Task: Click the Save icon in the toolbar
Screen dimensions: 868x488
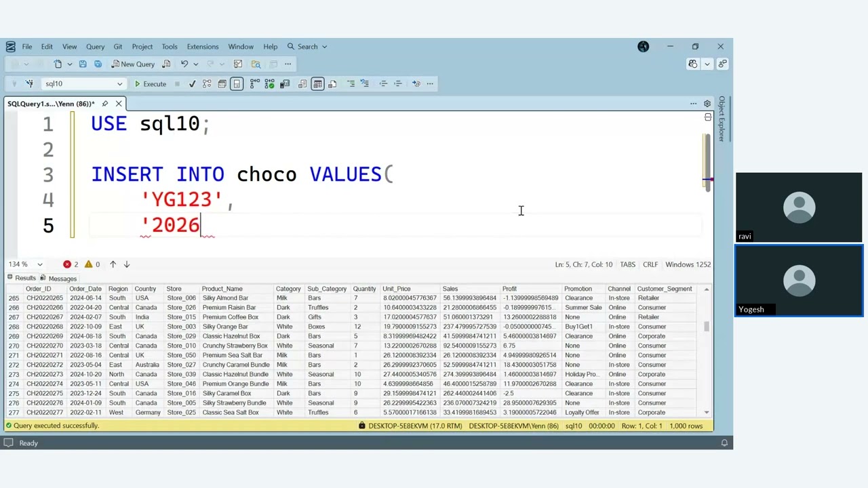Action: point(83,64)
